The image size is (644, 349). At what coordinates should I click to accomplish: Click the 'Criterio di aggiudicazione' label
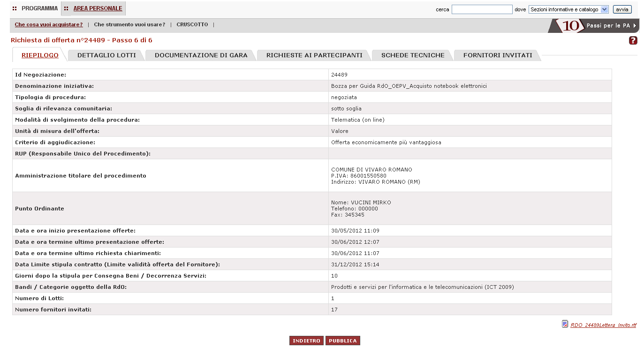point(55,142)
